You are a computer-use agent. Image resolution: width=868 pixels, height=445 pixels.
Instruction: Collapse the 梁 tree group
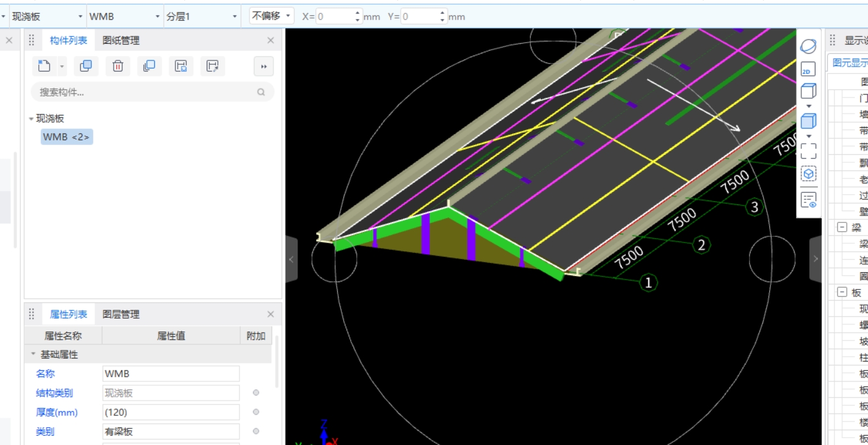(842, 227)
